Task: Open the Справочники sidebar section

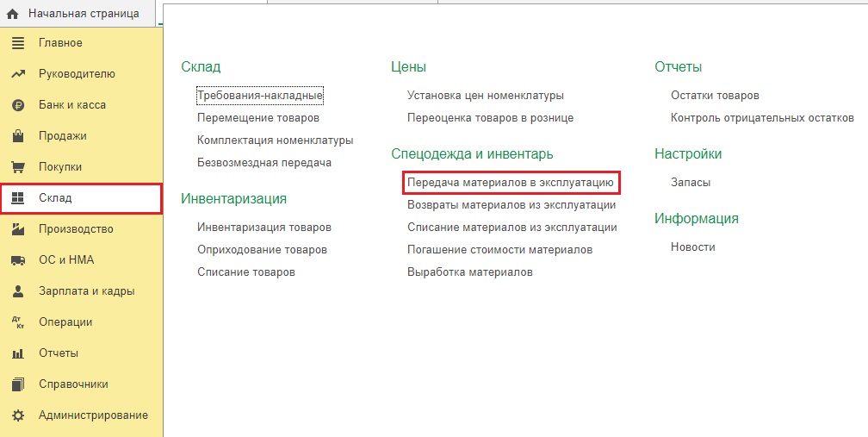Action: [73, 384]
